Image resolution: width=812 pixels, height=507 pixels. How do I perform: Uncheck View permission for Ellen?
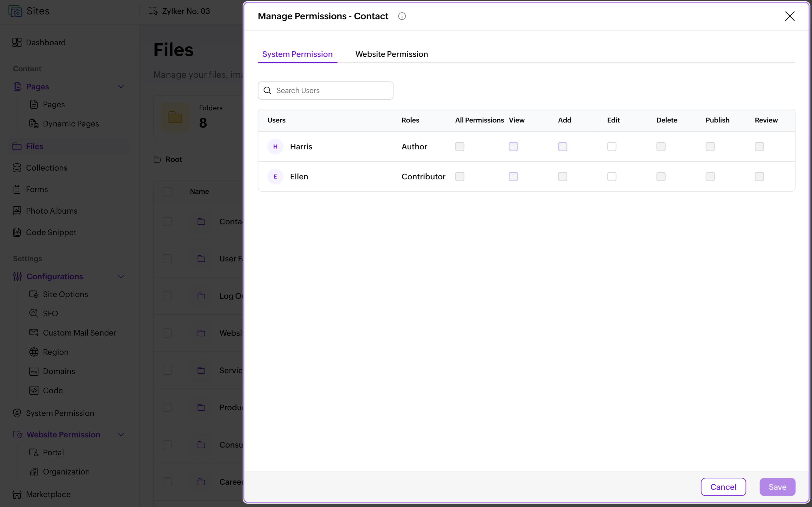pos(513,176)
